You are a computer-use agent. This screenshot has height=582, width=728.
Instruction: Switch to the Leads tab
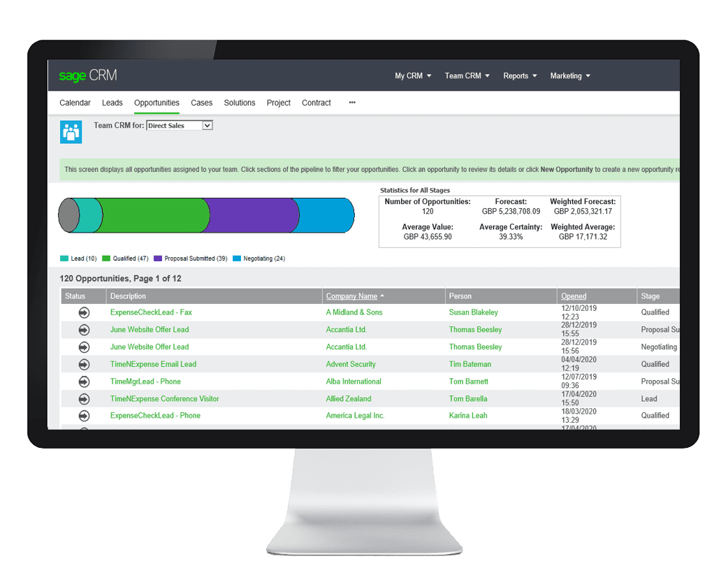pos(112,103)
